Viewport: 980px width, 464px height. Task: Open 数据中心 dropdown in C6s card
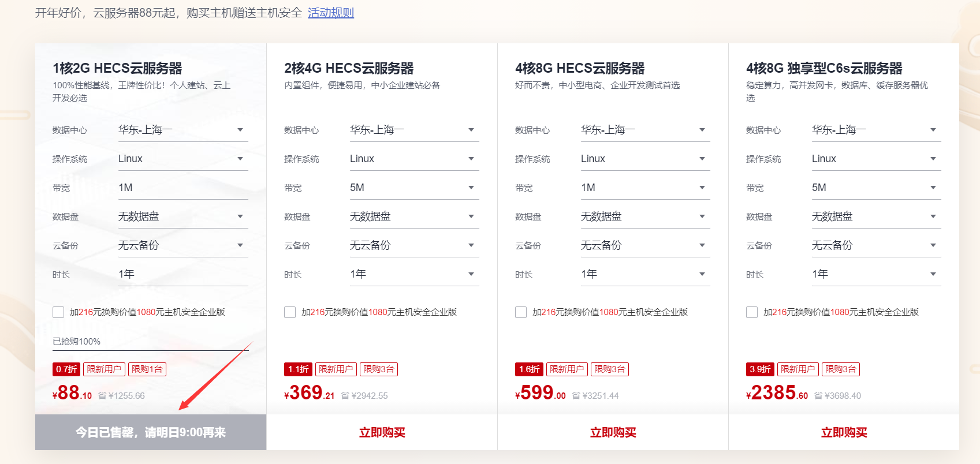point(876,130)
